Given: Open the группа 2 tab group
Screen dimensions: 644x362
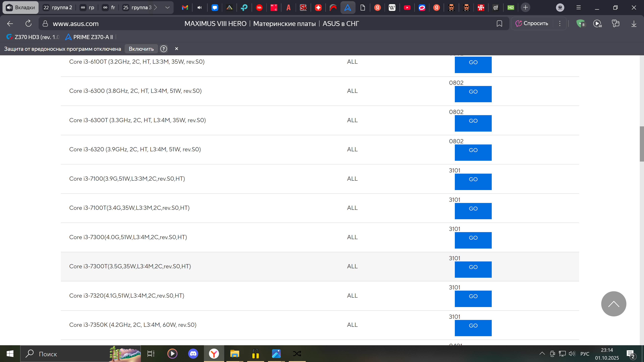Looking at the screenshot, I should tap(58, 8).
